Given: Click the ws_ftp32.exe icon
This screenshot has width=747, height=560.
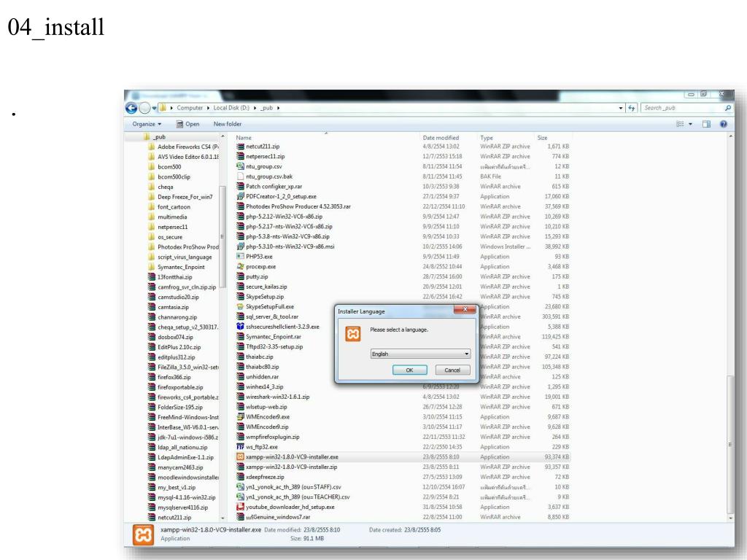Looking at the screenshot, I should (x=240, y=447).
